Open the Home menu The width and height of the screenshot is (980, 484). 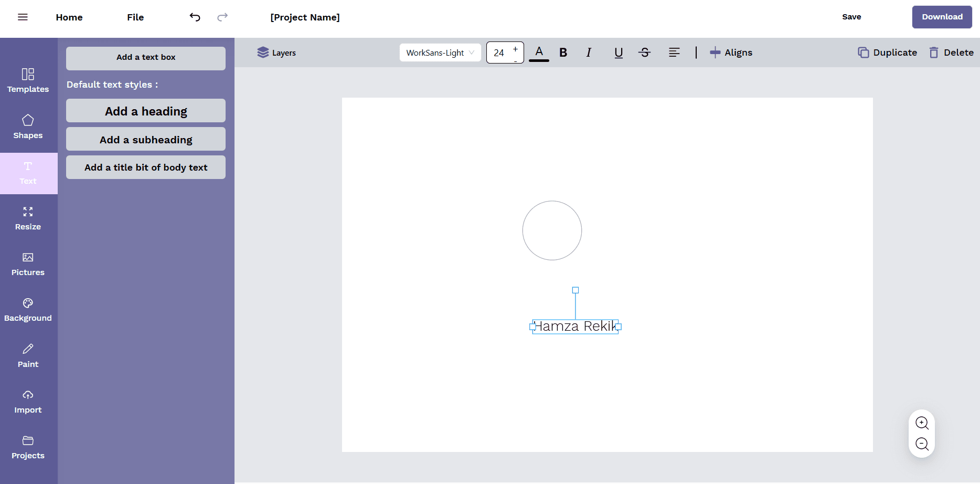click(69, 17)
